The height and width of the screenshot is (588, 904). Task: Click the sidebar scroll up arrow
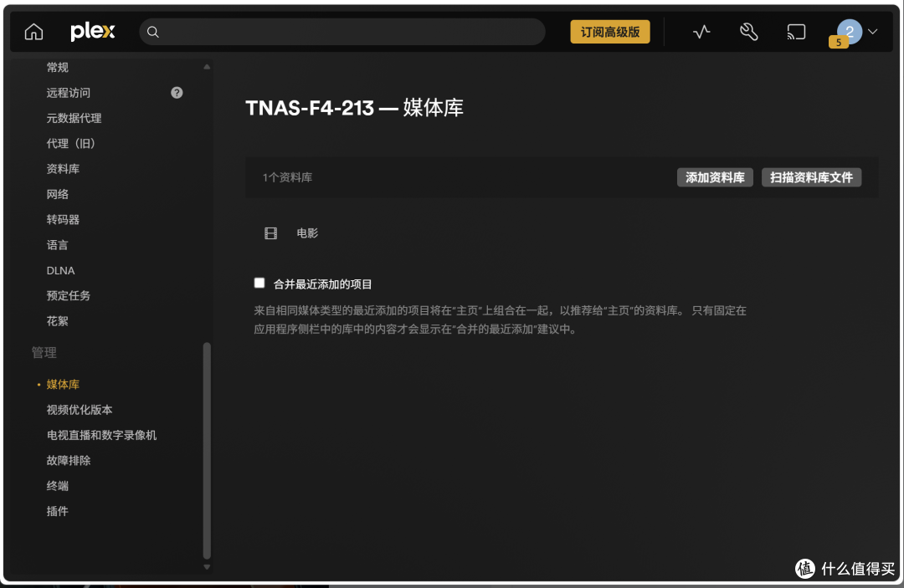point(207,67)
